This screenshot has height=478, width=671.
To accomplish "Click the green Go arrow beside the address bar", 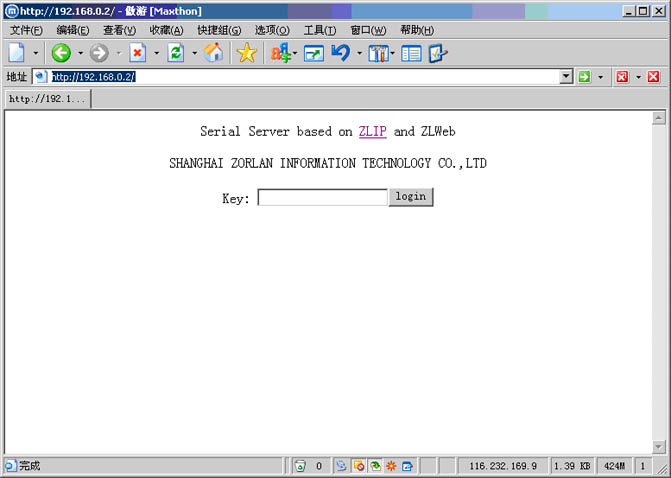I will point(584,76).
